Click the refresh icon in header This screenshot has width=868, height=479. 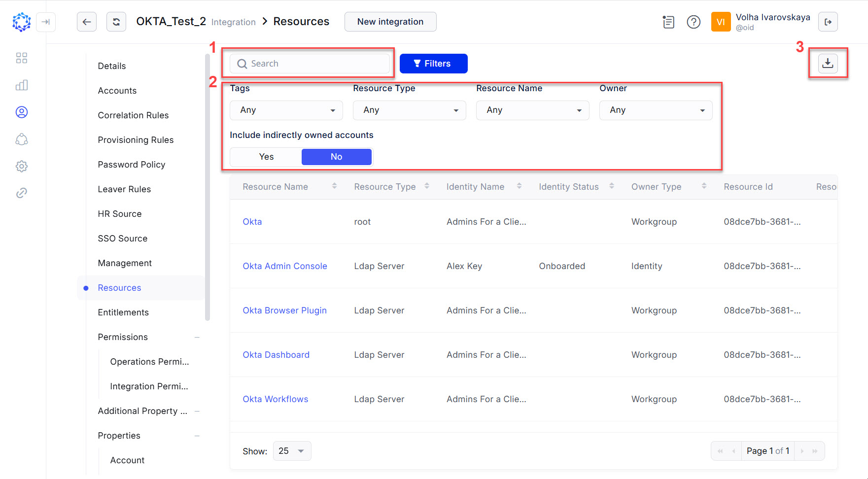[116, 22]
